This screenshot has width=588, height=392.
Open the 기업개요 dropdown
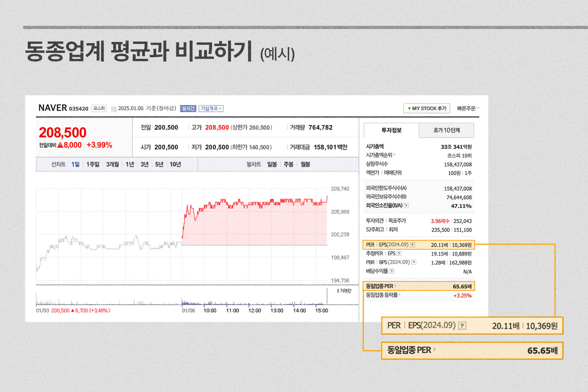click(x=211, y=109)
